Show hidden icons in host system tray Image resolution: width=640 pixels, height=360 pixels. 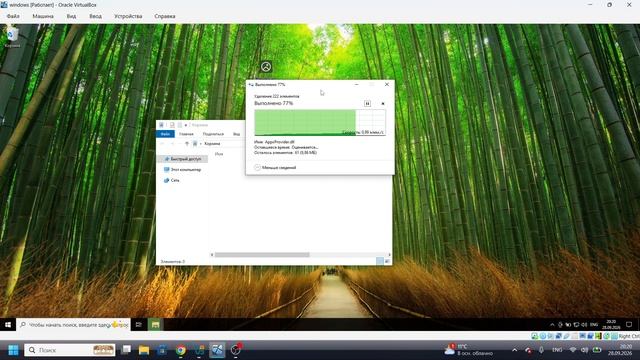[515, 350]
